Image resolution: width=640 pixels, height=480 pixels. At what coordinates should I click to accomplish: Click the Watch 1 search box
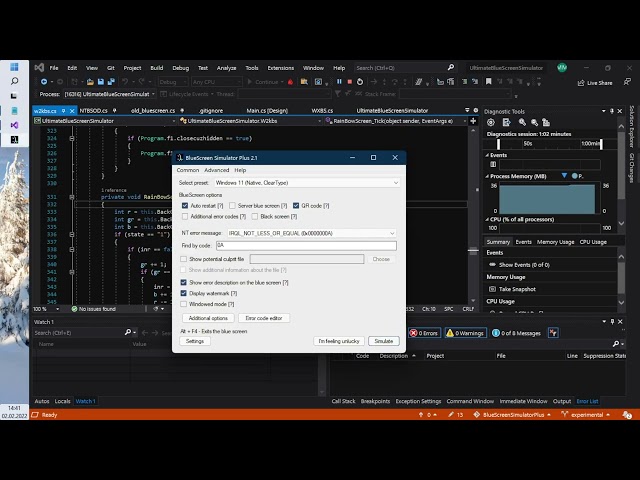[x=79, y=333]
